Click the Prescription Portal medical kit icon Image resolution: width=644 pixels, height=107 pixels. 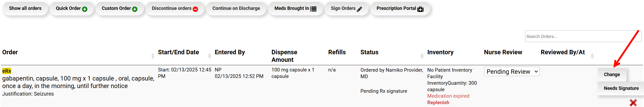[x=420, y=9]
